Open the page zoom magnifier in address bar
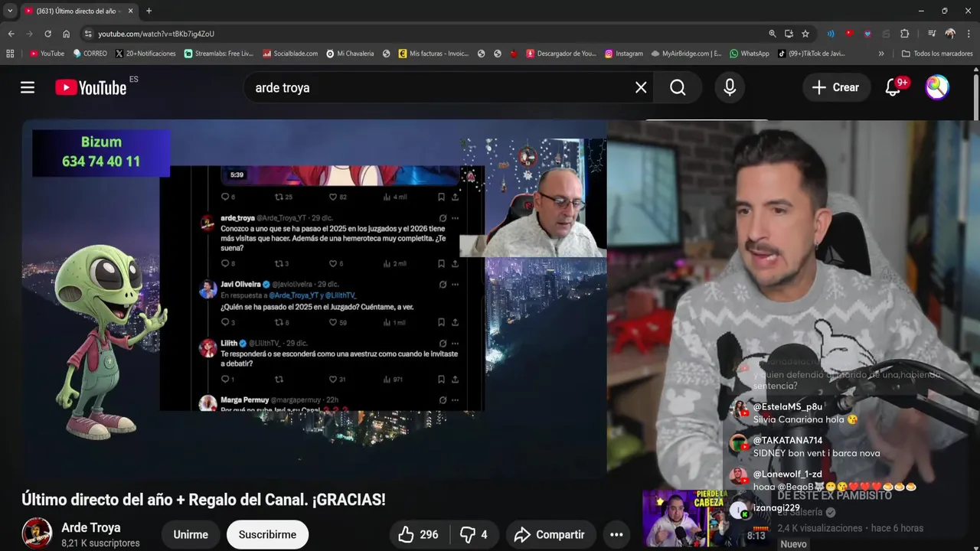The height and width of the screenshot is (551, 980). (x=773, y=34)
